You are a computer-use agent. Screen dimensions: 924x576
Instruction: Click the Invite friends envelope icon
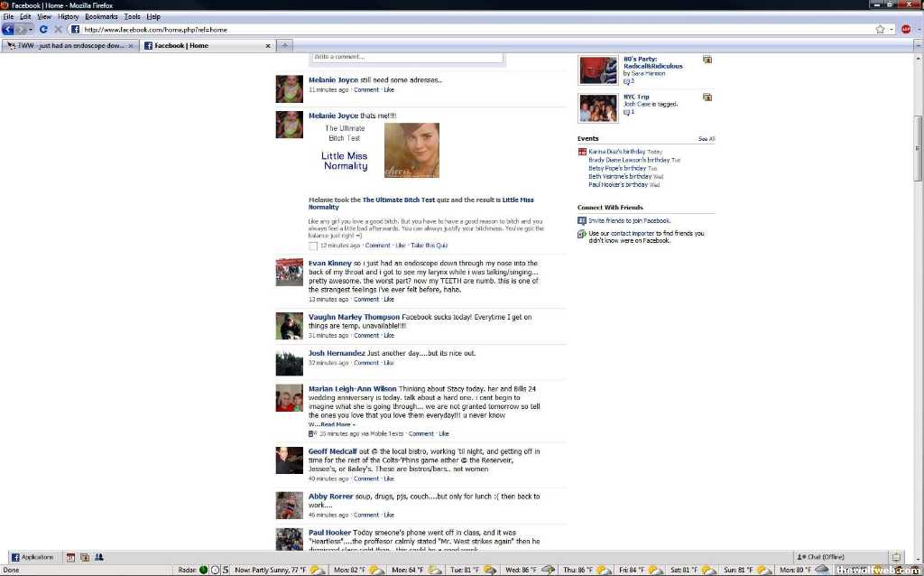(582, 221)
